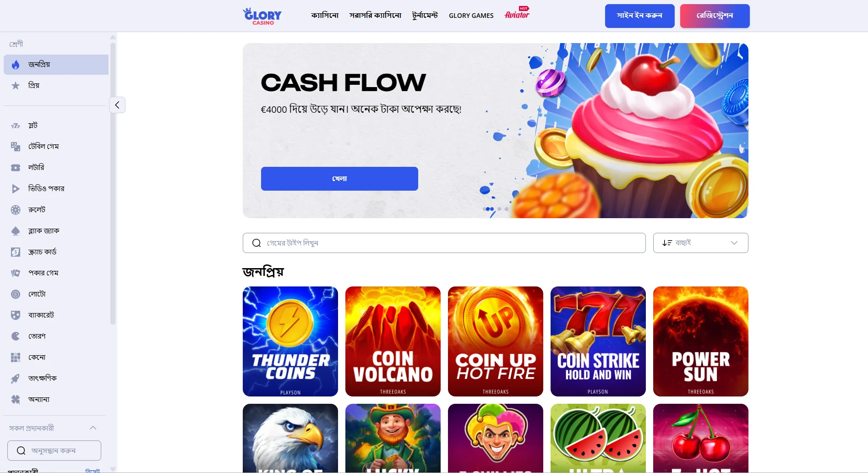Open the বাছাই sort dropdown

[x=700, y=243]
